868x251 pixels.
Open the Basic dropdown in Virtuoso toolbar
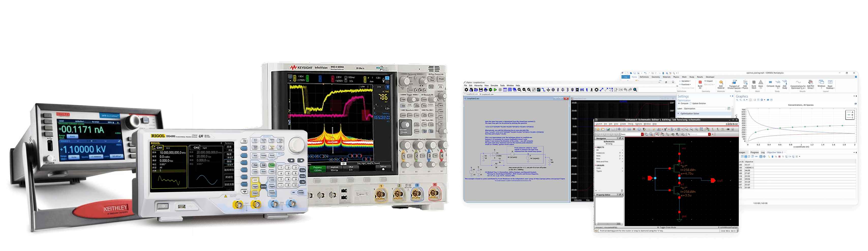coord(642,135)
